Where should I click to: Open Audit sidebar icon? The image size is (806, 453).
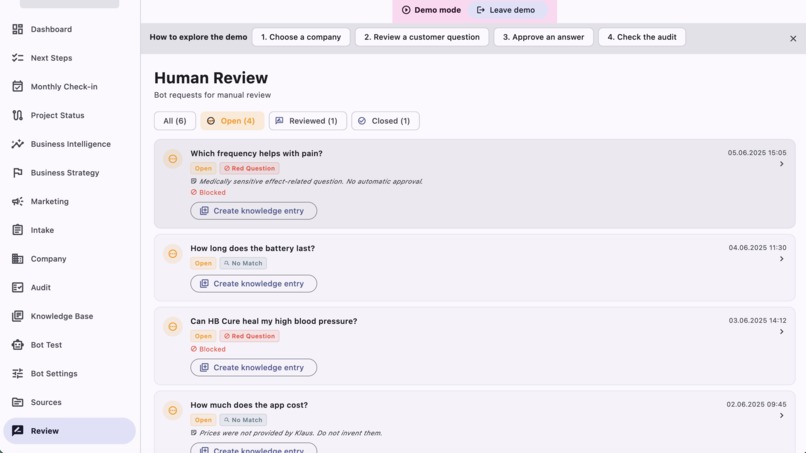click(17, 287)
